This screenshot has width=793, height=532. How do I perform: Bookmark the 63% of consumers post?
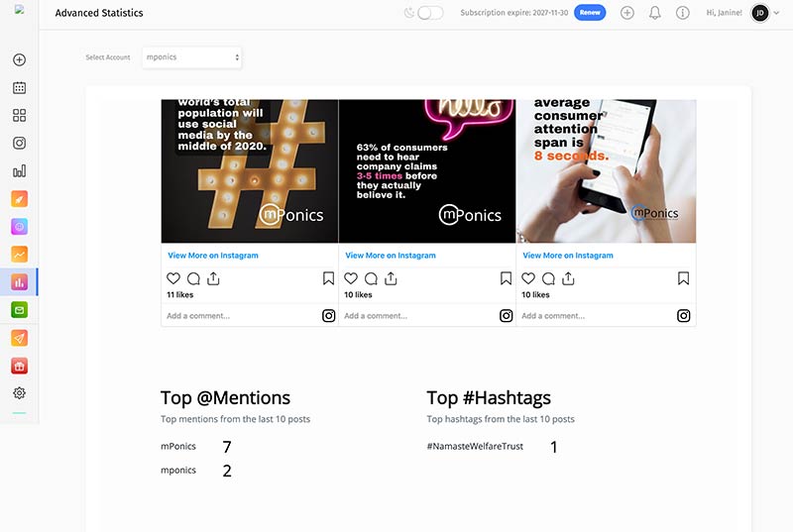coord(506,278)
